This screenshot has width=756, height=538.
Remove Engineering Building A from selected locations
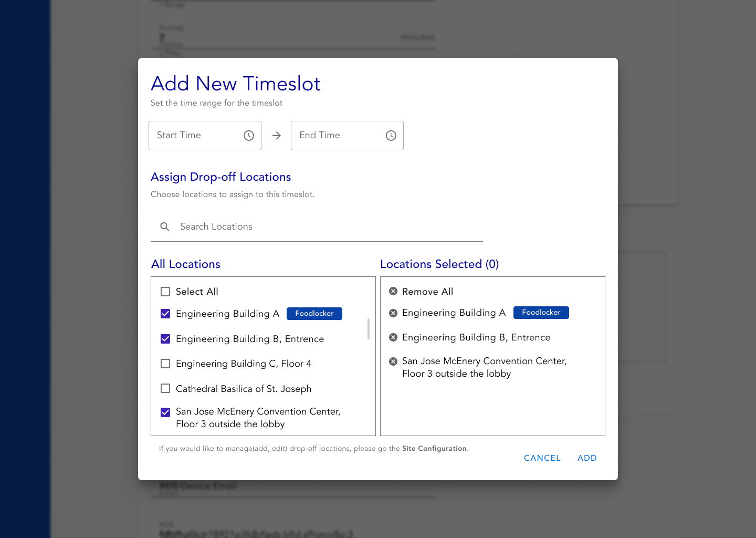click(x=393, y=313)
